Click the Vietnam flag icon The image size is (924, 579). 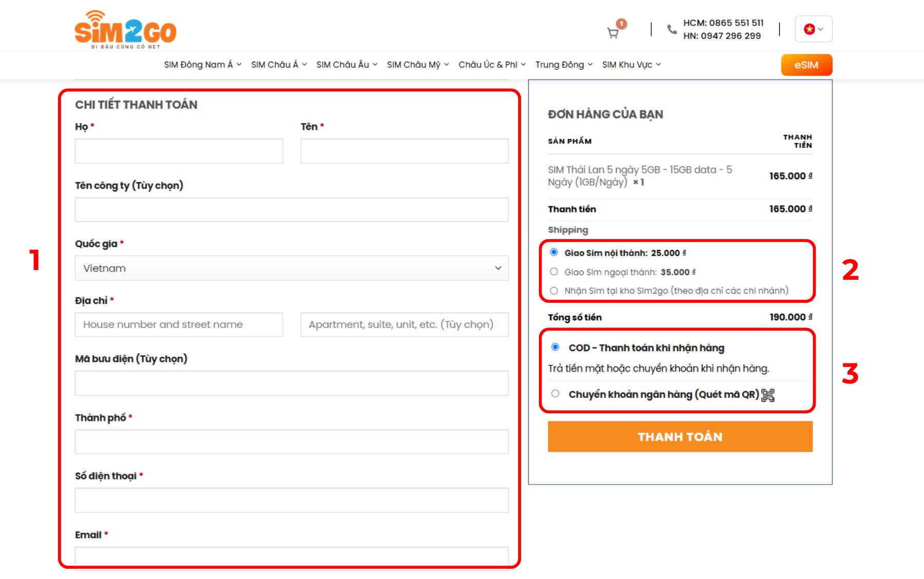pos(809,29)
